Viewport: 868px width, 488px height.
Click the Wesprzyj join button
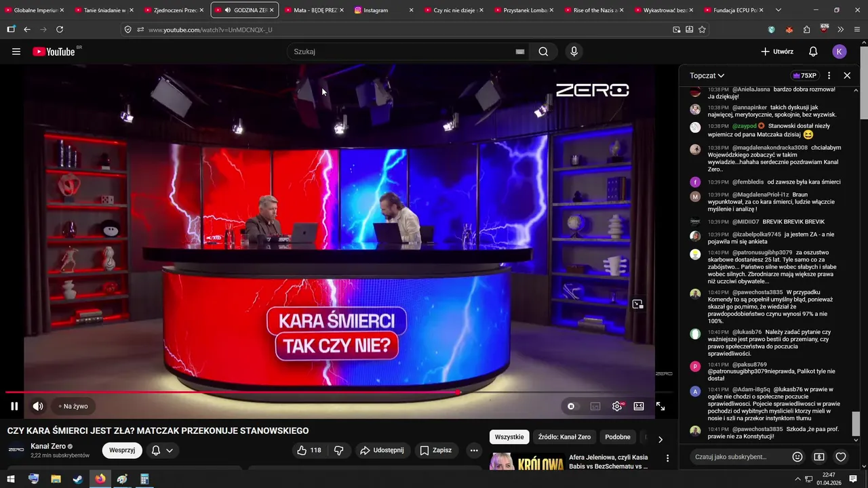pos(122,450)
